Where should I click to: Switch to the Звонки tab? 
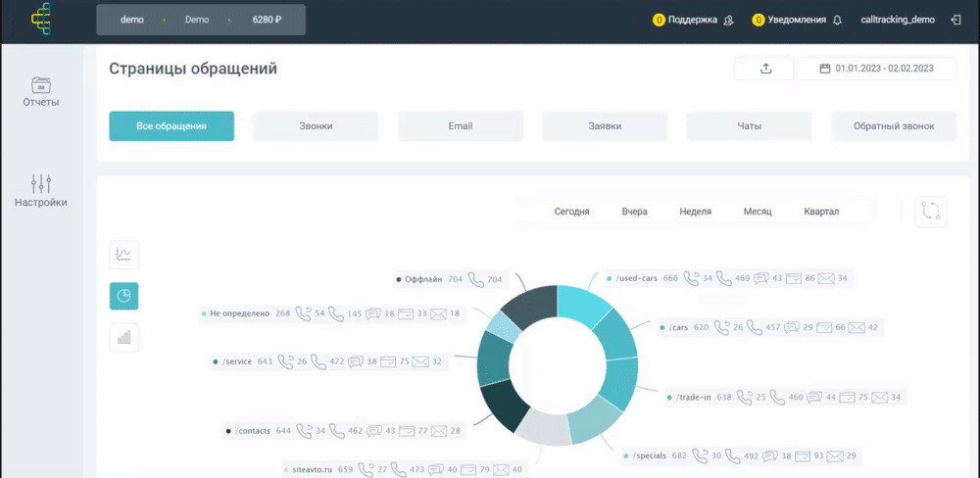click(x=316, y=126)
